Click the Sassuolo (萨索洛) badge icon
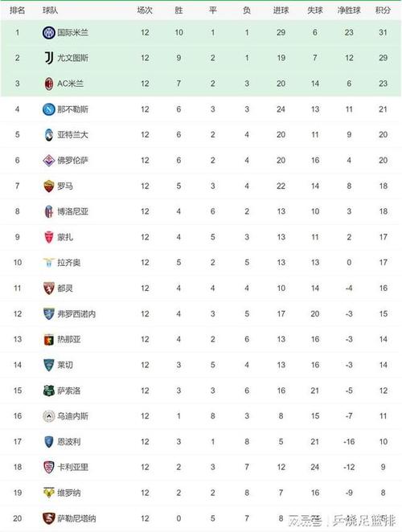Viewport: 402px width, 532px height. pyautogui.click(x=49, y=391)
